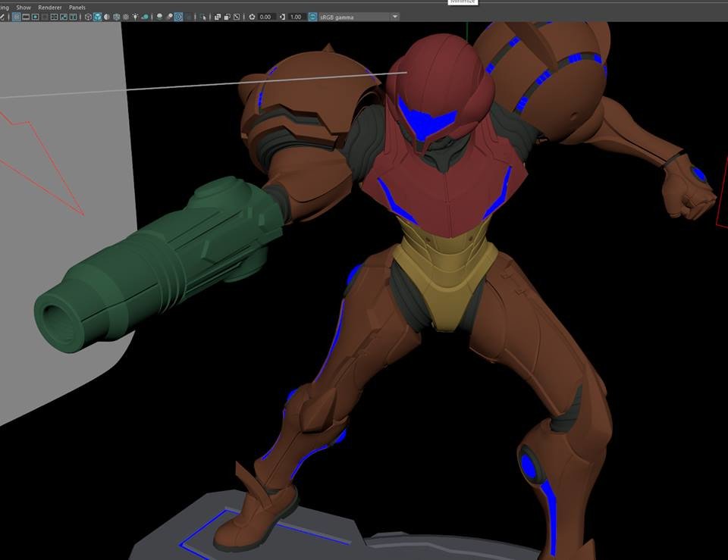This screenshot has height=560, width=728.
Task: Toggle the field chart icon
Action: point(54,17)
